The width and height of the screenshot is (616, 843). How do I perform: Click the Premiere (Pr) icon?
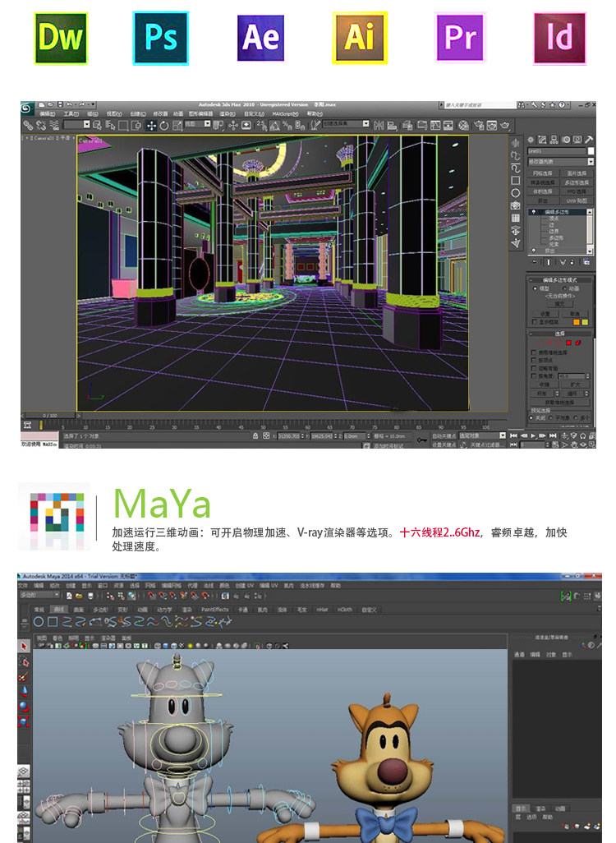click(x=461, y=38)
